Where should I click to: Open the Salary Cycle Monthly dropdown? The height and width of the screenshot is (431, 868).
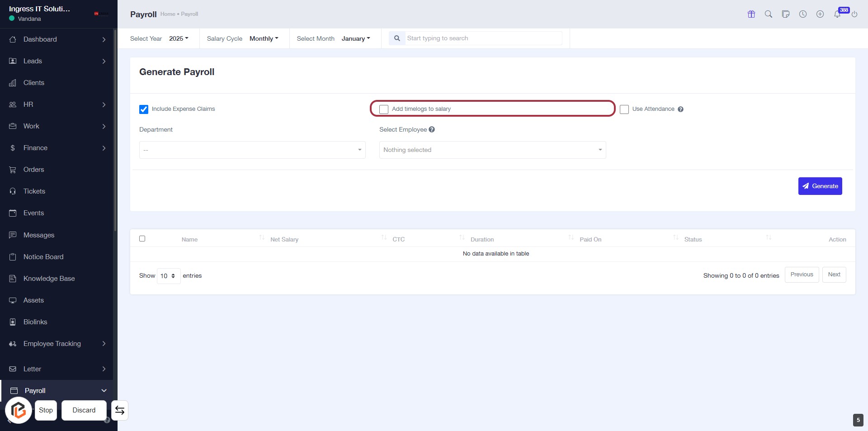[x=264, y=38]
